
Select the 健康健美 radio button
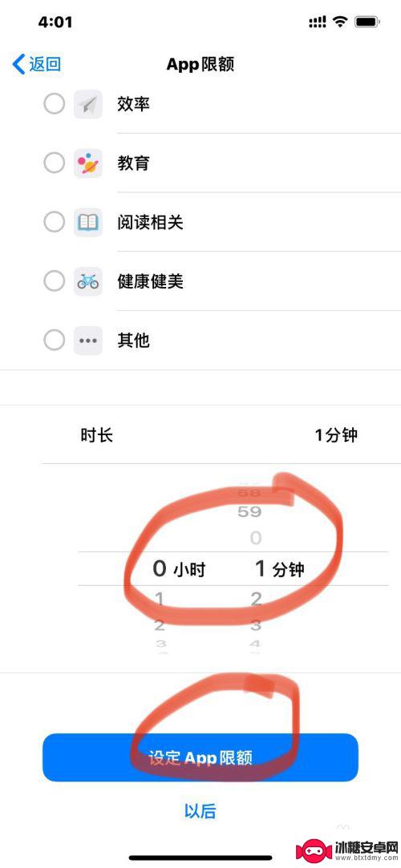coord(55,281)
